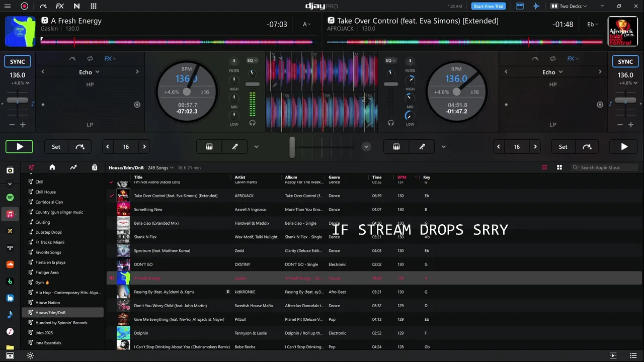Open left deck tempo range +4.6% dropdown
This screenshot has height=362, width=644.
[21, 83]
